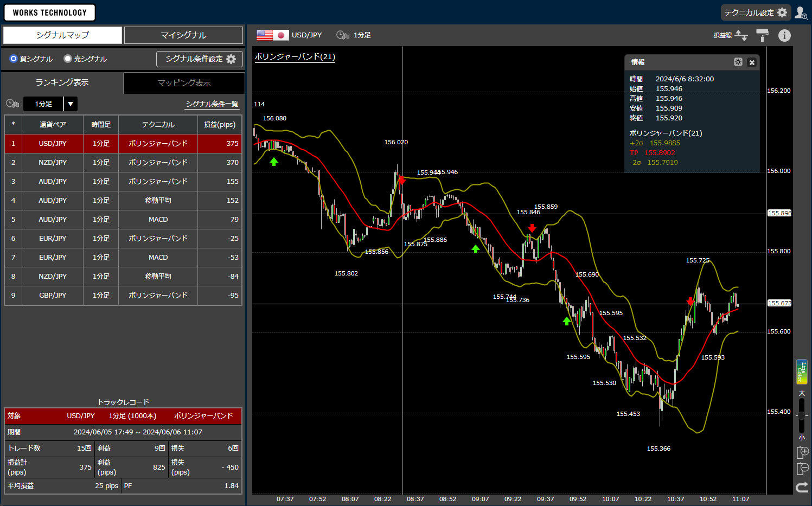Click the zoom in chart icon
This screenshot has width=812, height=506.
(x=802, y=452)
